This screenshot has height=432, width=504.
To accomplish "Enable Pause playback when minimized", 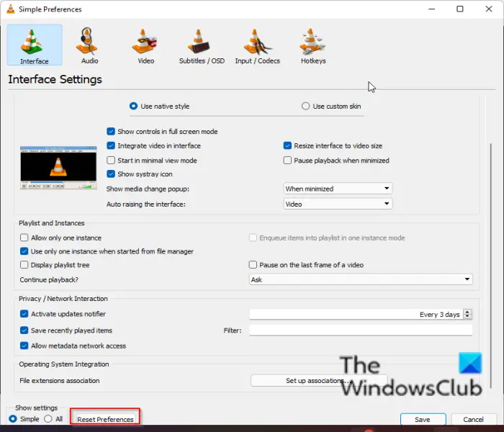I will coord(287,160).
